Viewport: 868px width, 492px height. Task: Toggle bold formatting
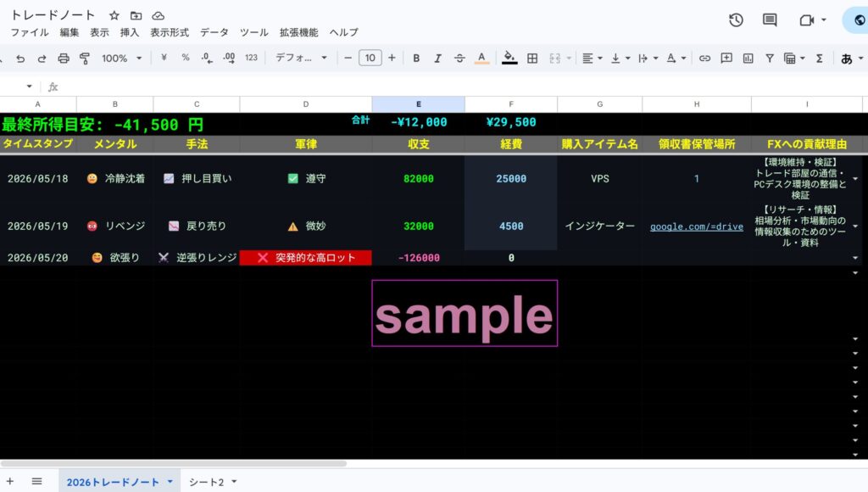click(x=416, y=59)
